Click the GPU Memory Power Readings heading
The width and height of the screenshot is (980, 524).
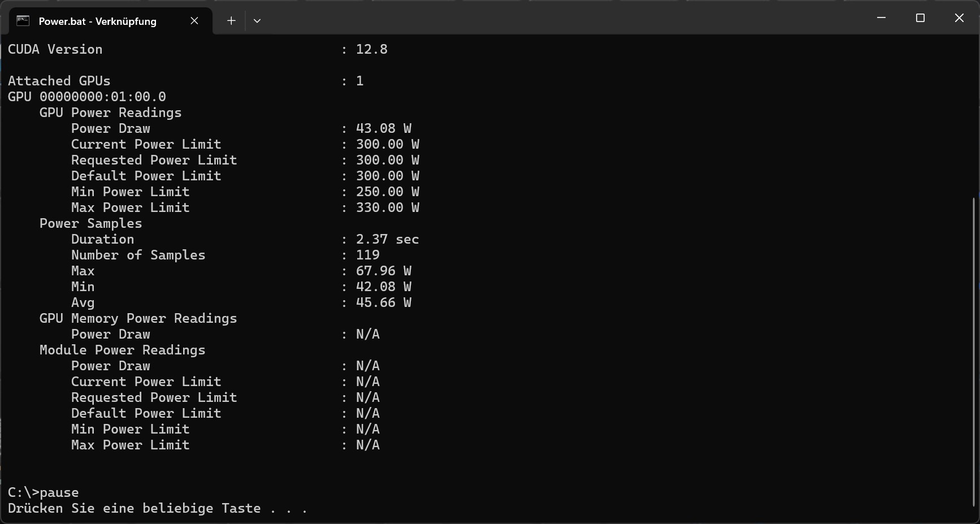pyautogui.click(x=138, y=318)
